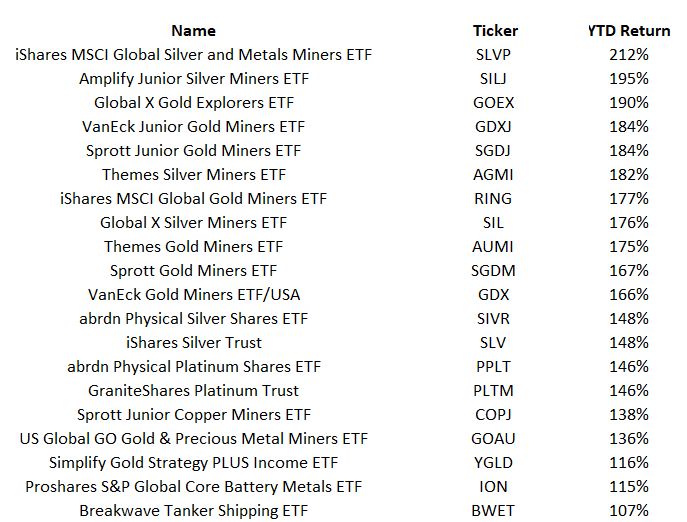The height and width of the screenshot is (522, 687).
Task: Select the Sprott Gold Miners ETF name
Action: (194, 270)
